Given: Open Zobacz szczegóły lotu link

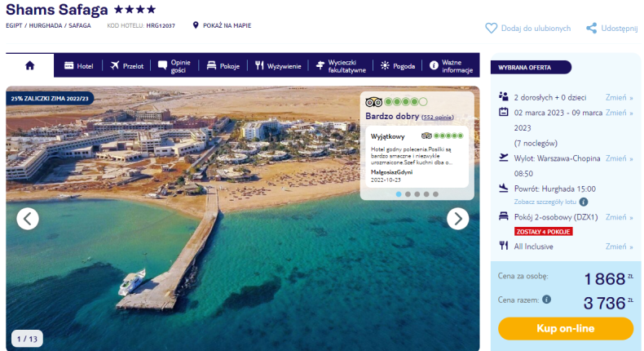Looking at the screenshot, I should point(545,202).
